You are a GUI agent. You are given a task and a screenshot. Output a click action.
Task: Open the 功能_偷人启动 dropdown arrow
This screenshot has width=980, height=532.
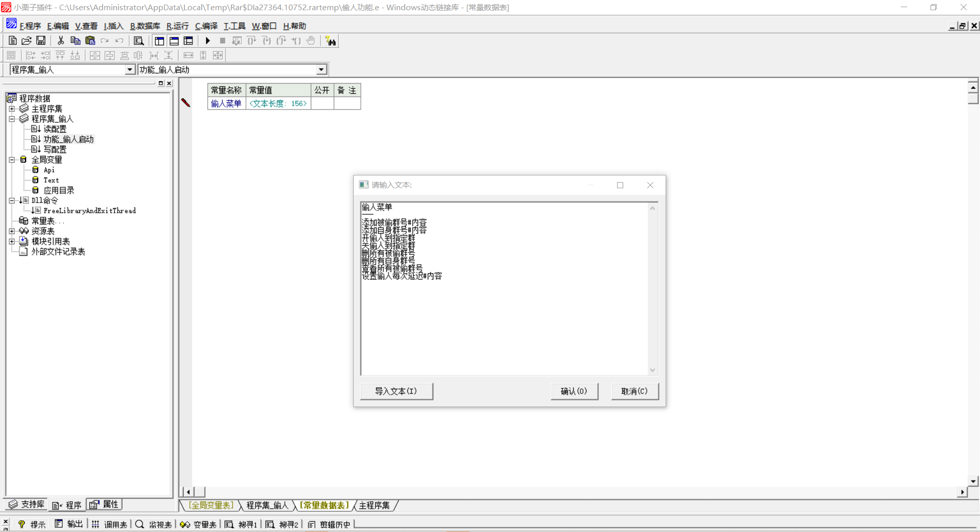coord(321,70)
